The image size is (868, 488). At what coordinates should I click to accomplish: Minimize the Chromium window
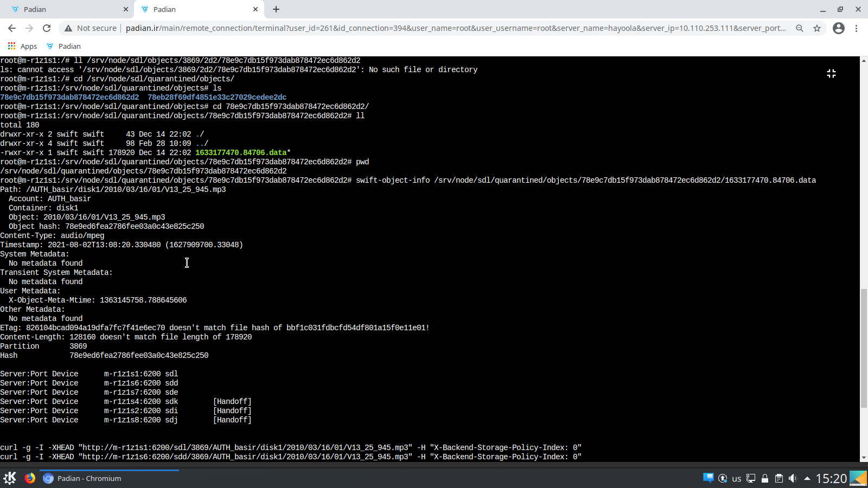(x=823, y=9)
